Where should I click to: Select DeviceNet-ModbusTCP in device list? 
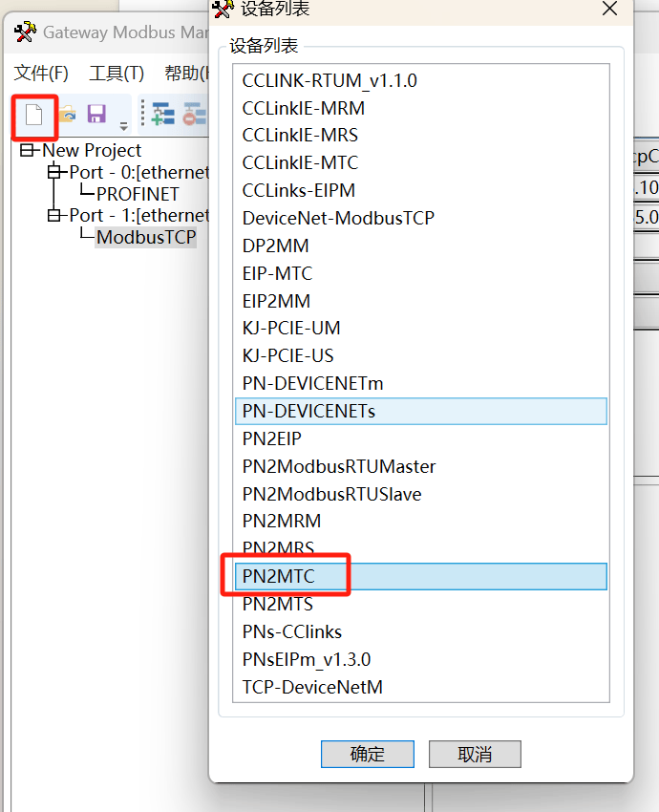(421, 218)
